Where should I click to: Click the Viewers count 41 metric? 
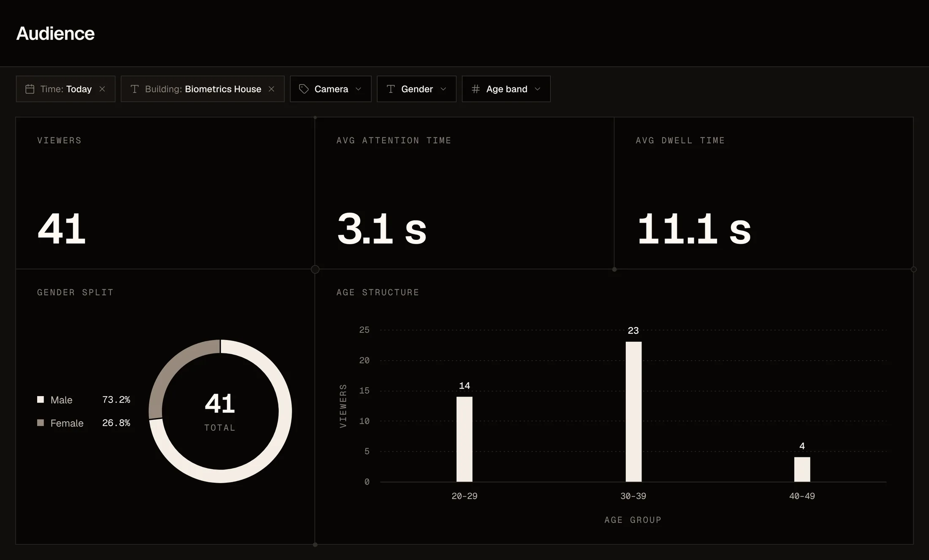pos(62,228)
